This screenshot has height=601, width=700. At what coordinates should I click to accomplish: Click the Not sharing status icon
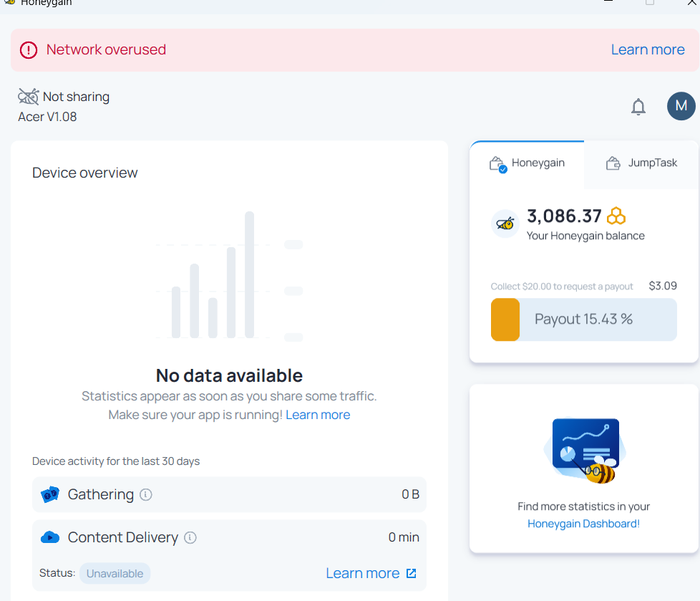pyautogui.click(x=29, y=97)
